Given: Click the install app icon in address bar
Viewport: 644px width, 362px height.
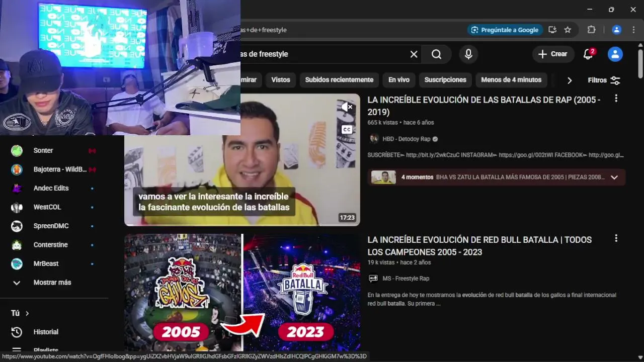Looking at the screenshot, I should tap(552, 30).
